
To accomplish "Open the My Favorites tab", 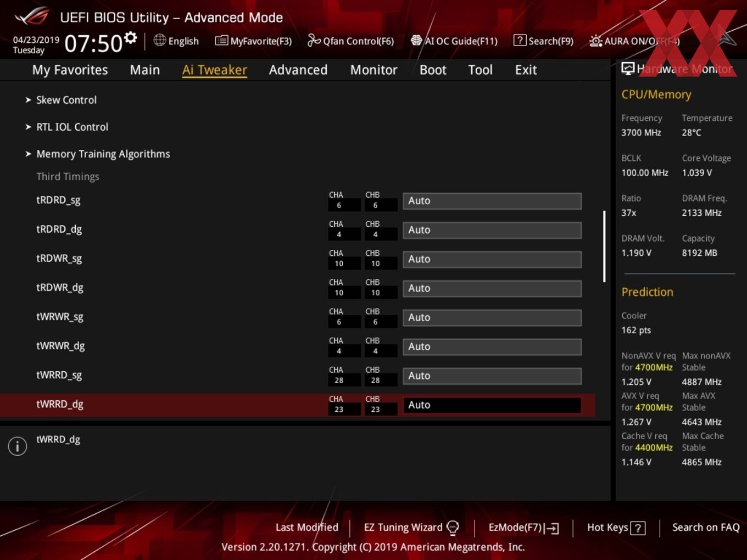I will (x=70, y=70).
